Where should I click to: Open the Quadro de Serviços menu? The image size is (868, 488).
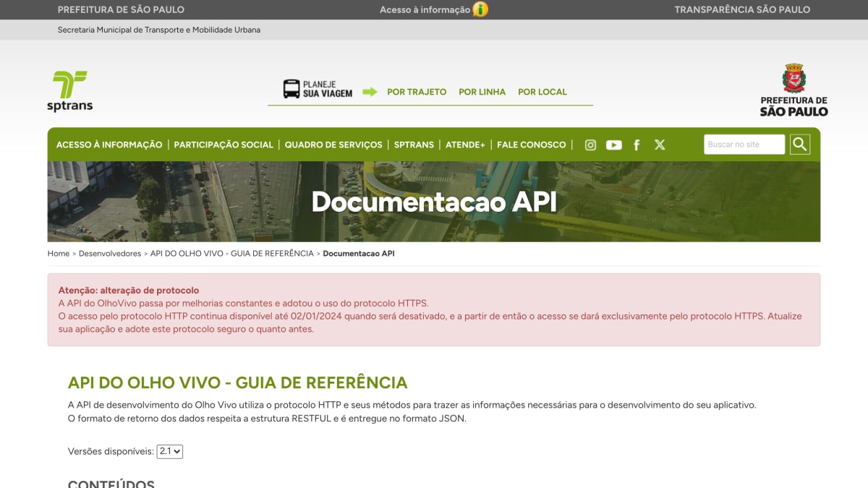[x=333, y=145]
